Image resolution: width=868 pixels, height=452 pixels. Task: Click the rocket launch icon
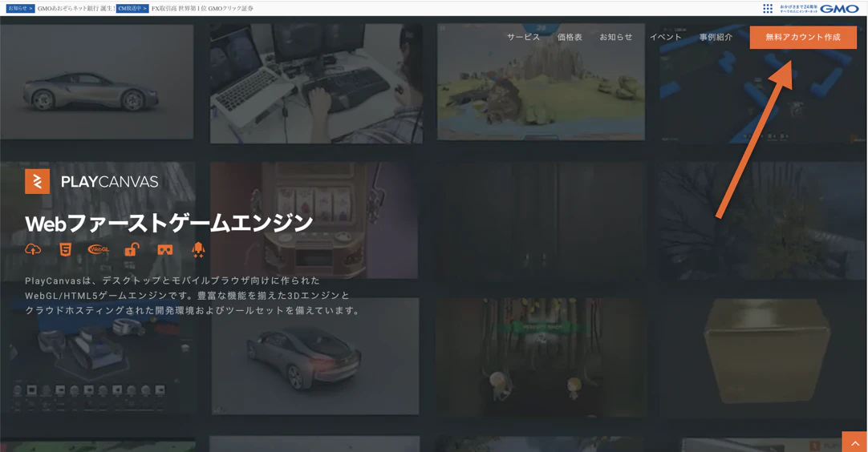point(198,250)
